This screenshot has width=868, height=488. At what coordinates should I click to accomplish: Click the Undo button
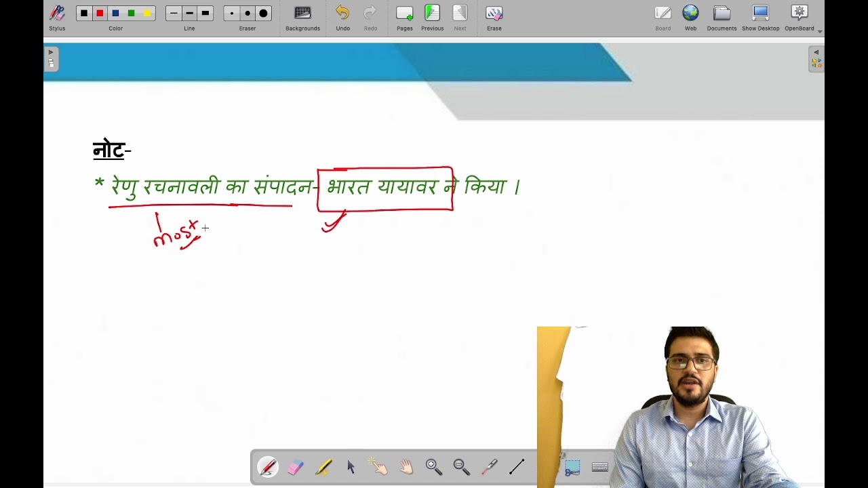coord(343,18)
